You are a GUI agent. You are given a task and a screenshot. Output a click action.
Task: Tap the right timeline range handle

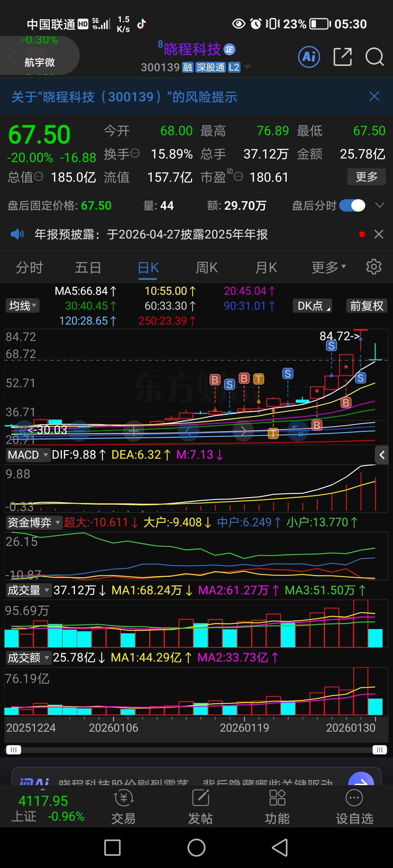(380, 750)
